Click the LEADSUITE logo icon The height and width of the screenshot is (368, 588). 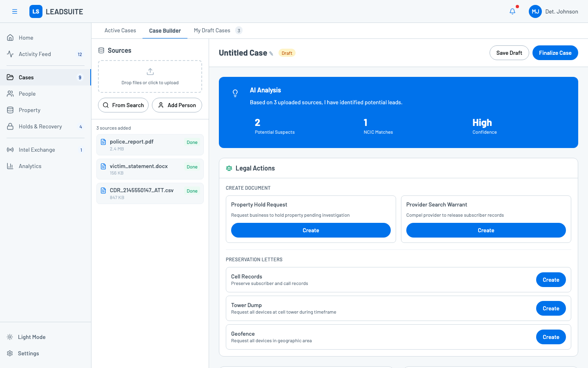tap(36, 11)
